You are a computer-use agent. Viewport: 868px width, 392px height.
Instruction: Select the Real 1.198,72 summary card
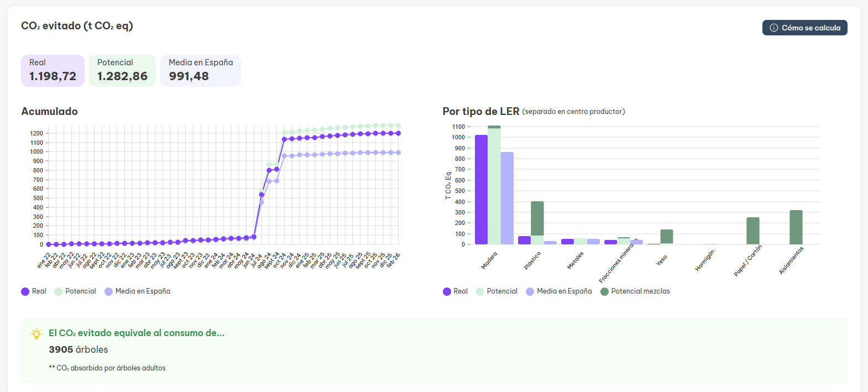coord(53,71)
